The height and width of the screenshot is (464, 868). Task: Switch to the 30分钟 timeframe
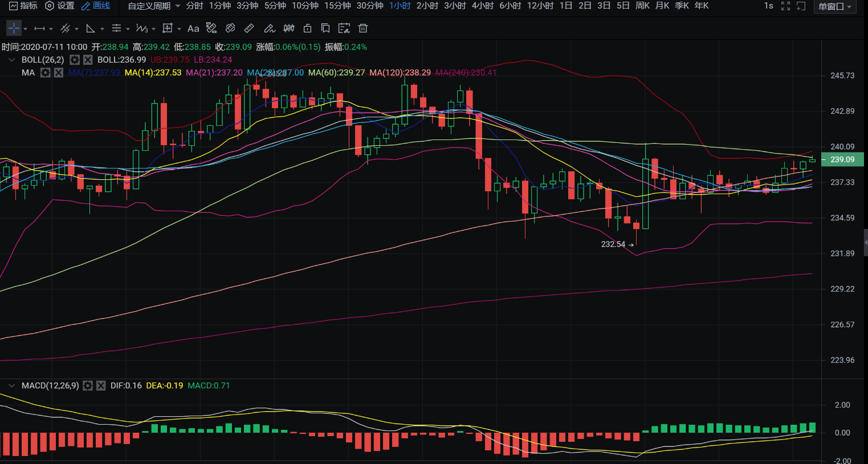click(x=370, y=6)
